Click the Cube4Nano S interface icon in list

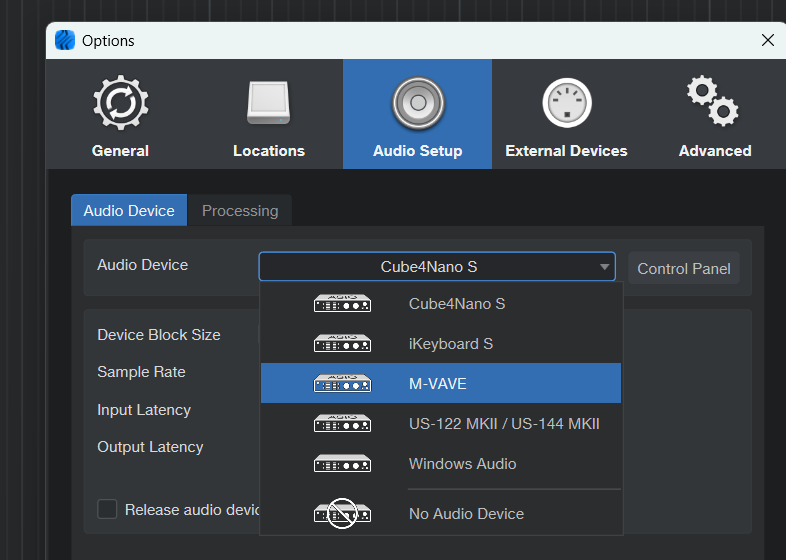click(x=342, y=303)
